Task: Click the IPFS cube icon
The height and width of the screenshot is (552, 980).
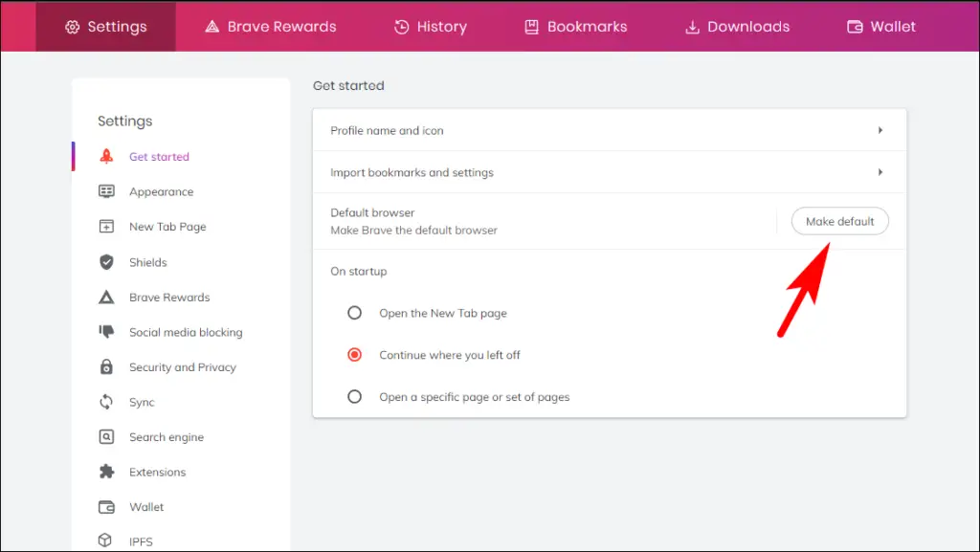Action: point(105,541)
